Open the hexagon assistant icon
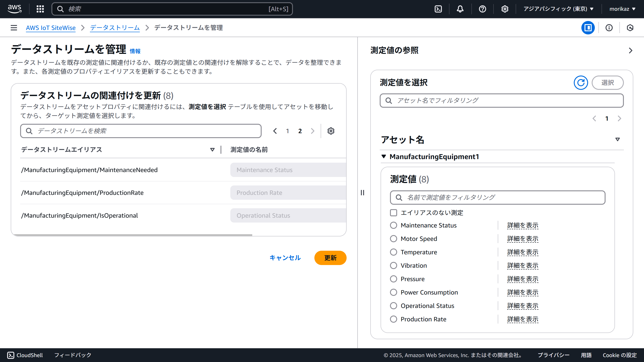 point(630,28)
